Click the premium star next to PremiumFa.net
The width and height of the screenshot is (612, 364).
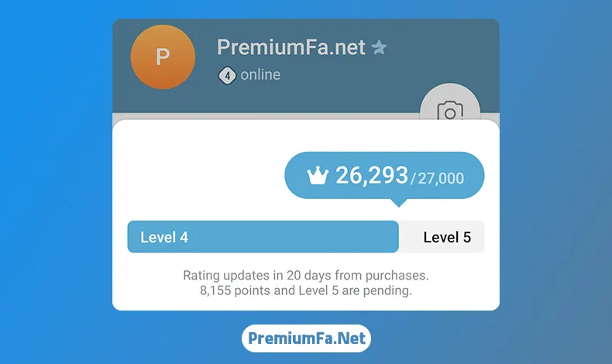[x=379, y=47]
